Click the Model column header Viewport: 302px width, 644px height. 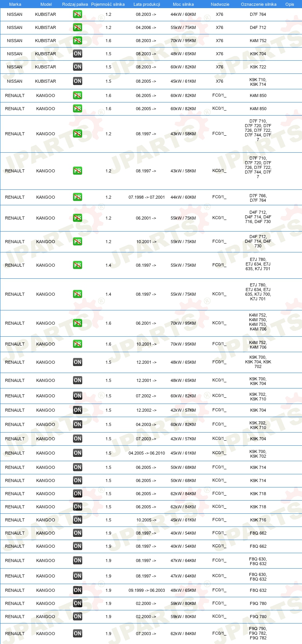46,4
